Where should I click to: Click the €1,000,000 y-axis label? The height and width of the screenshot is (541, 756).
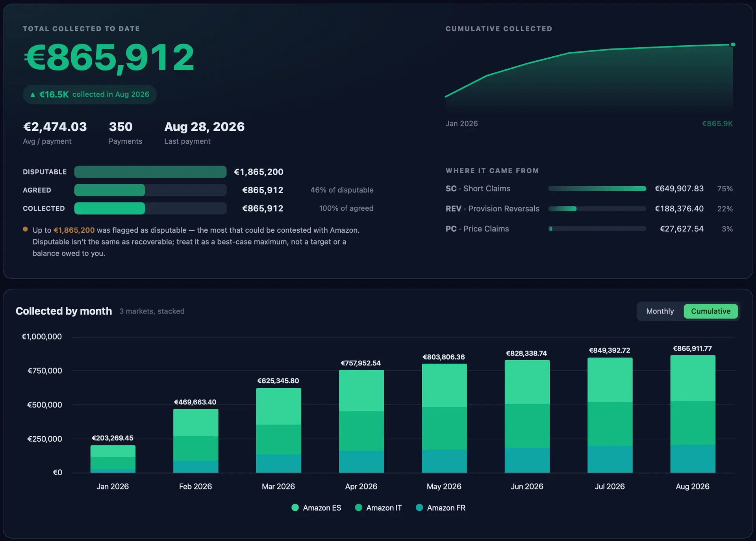42,337
